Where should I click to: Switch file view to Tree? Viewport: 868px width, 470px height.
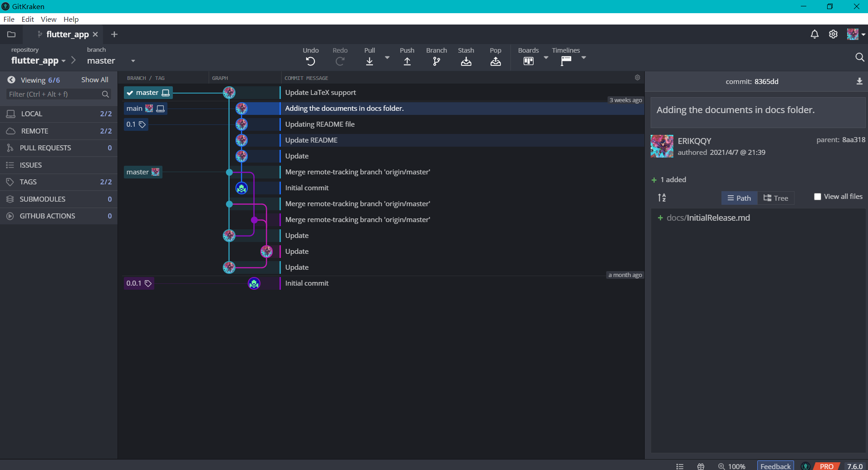776,198
